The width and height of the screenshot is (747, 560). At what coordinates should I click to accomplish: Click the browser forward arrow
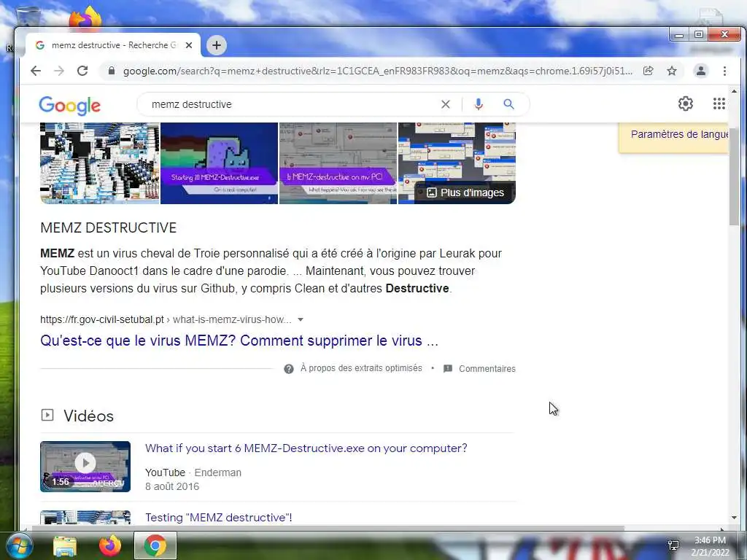click(58, 71)
